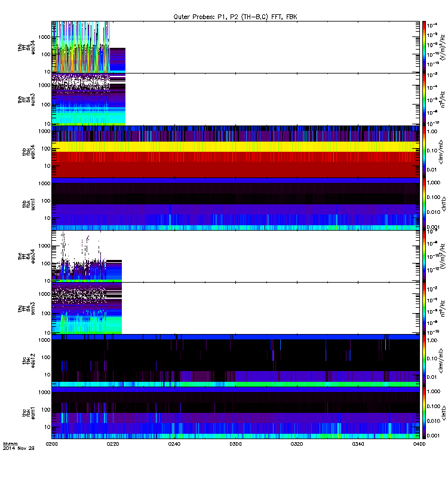448x478 pixels.
Task: Click the color bar beside thc fbk edc12 panel
Action: pos(424,361)
